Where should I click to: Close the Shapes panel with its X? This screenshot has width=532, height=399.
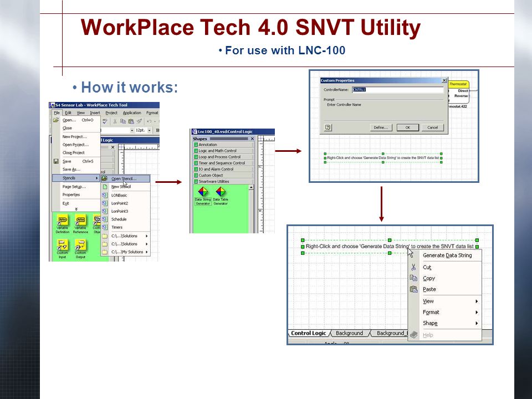click(252, 139)
